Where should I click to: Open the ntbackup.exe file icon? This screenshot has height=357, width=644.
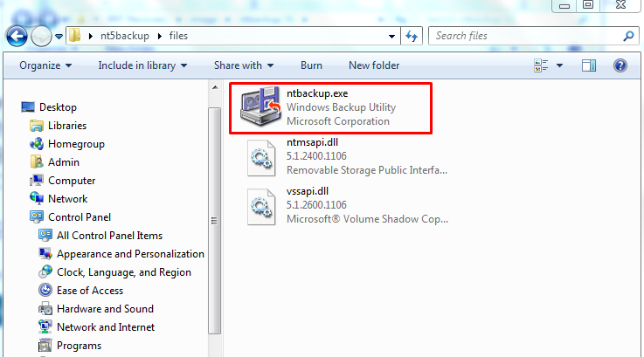(x=261, y=108)
